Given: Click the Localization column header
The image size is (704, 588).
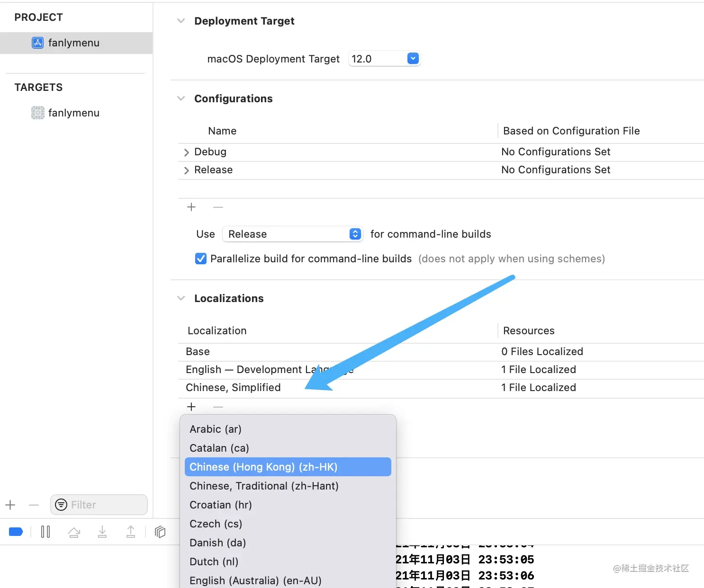Looking at the screenshot, I should [x=217, y=330].
